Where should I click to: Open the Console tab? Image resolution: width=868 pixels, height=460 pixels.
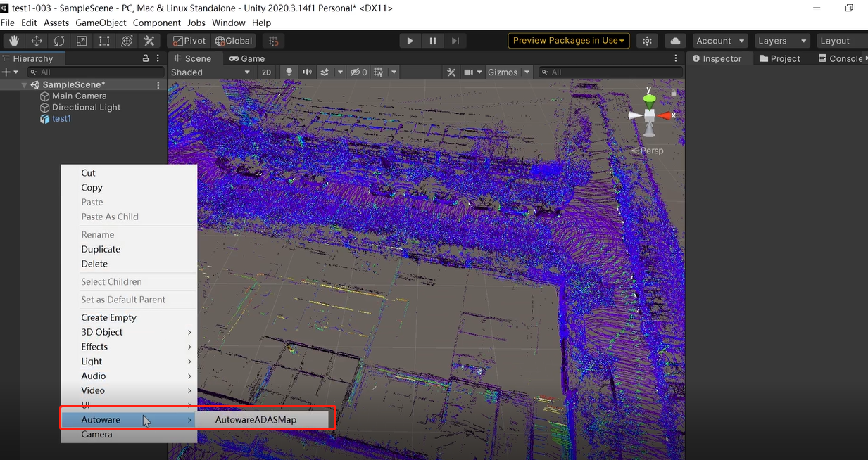(x=841, y=58)
